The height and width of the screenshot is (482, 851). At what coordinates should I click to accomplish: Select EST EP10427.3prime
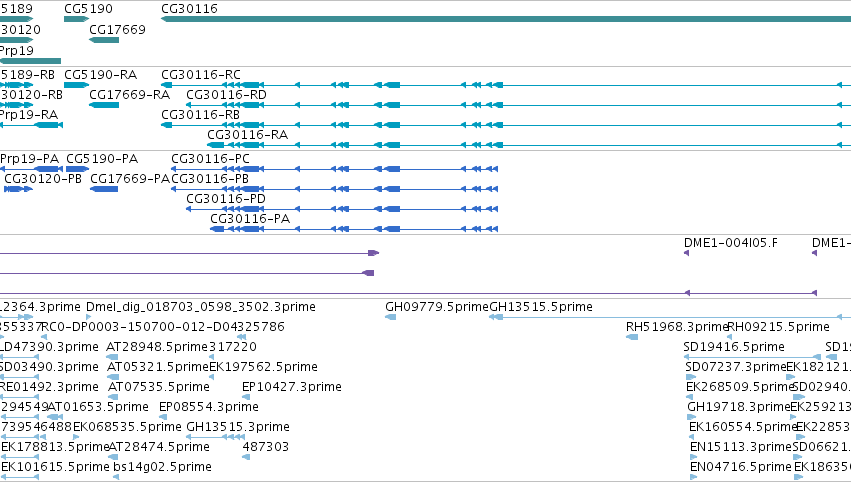click(245, 397)
